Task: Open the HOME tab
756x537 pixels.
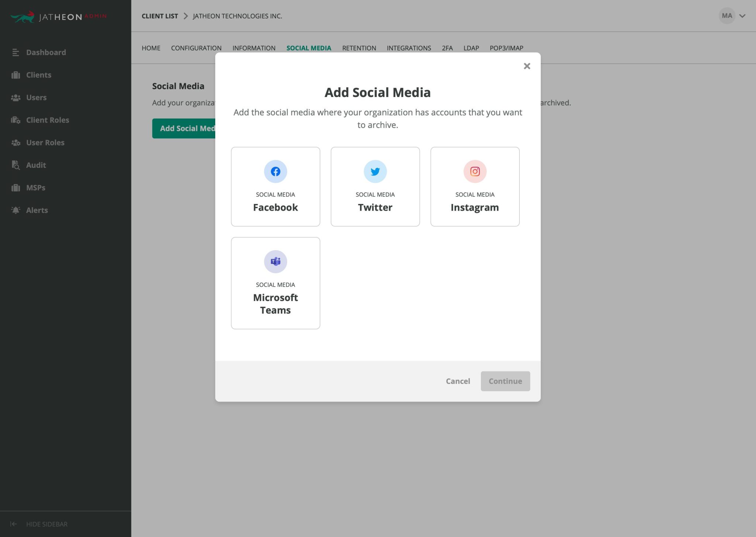Action: pos(151,48)
